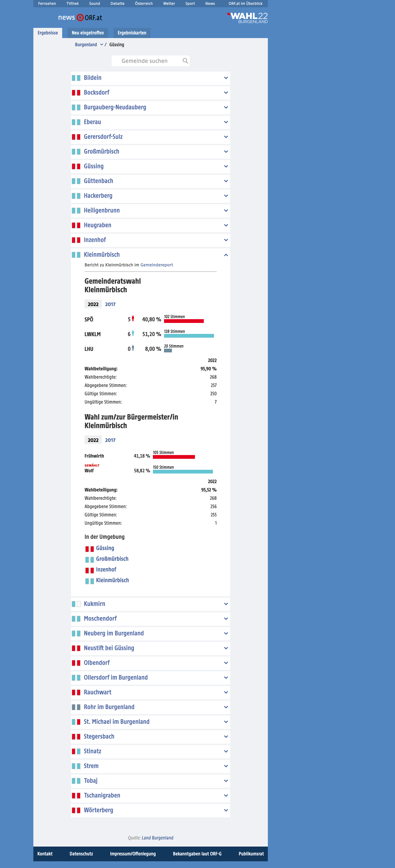Click the flag next to Inzenhof in Umgebung

coord(89,570)
